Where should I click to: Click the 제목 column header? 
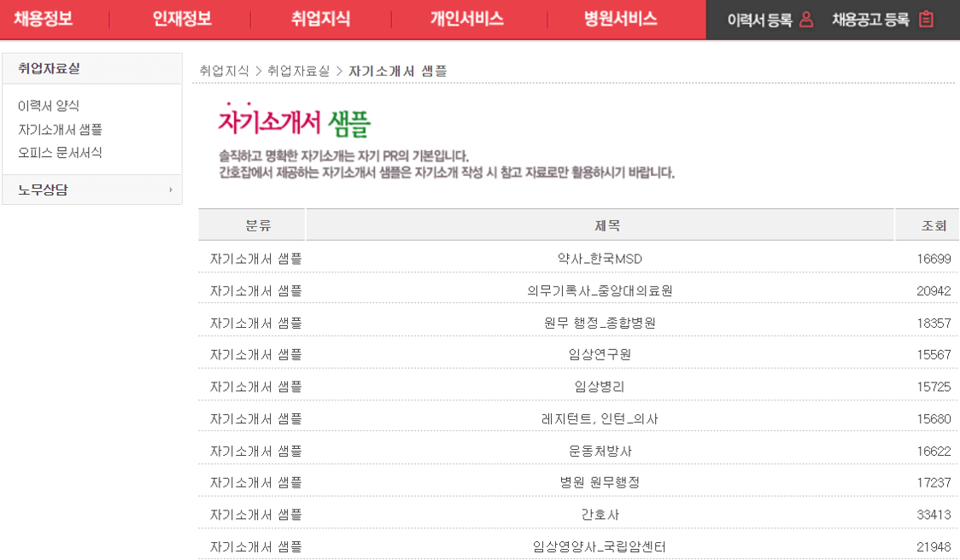(600, 225)
